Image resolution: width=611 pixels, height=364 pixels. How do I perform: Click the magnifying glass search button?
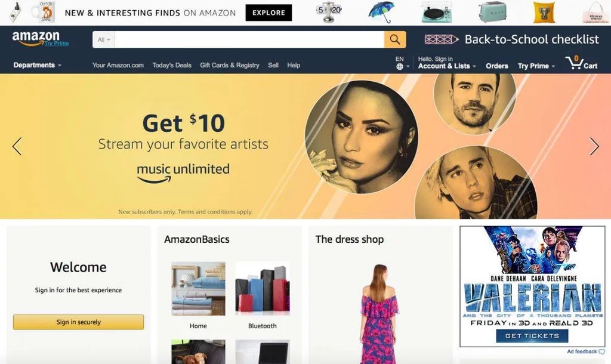click(x=395, y=40)
